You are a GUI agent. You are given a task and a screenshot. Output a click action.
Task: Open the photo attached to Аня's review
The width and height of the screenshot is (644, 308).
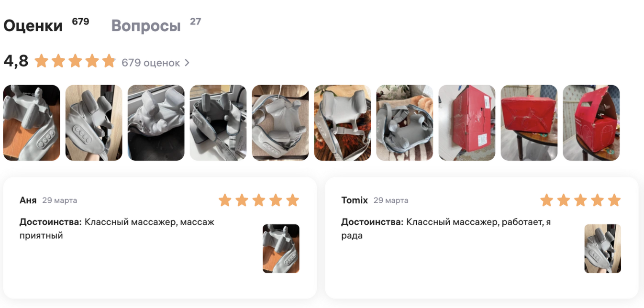[x=281, y=249]
